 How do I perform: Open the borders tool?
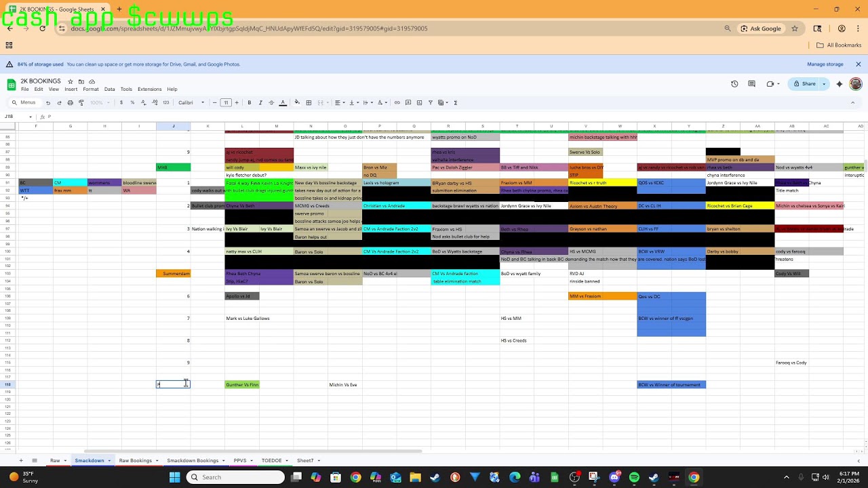(x=309, y=103)
